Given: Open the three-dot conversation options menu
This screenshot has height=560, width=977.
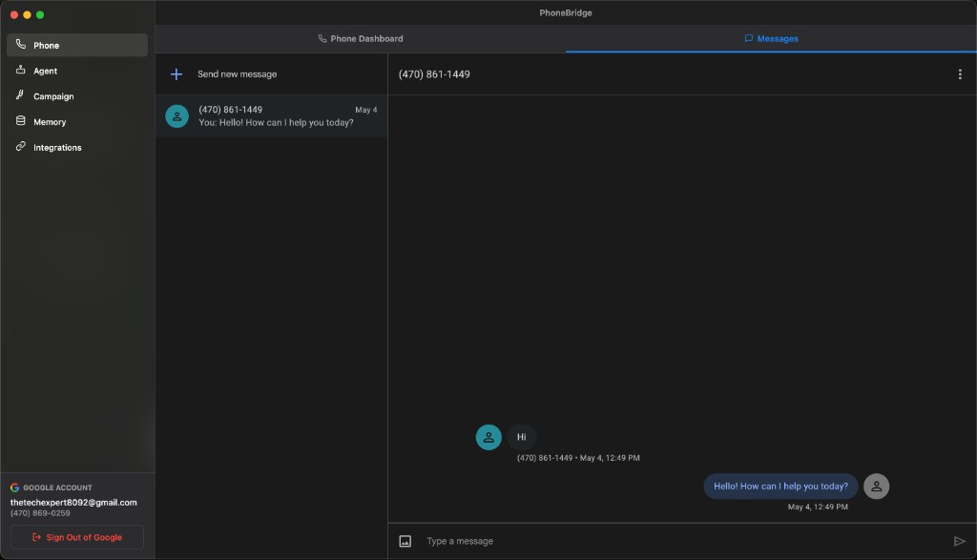Looking at the screenshot, I should [960, 74].
